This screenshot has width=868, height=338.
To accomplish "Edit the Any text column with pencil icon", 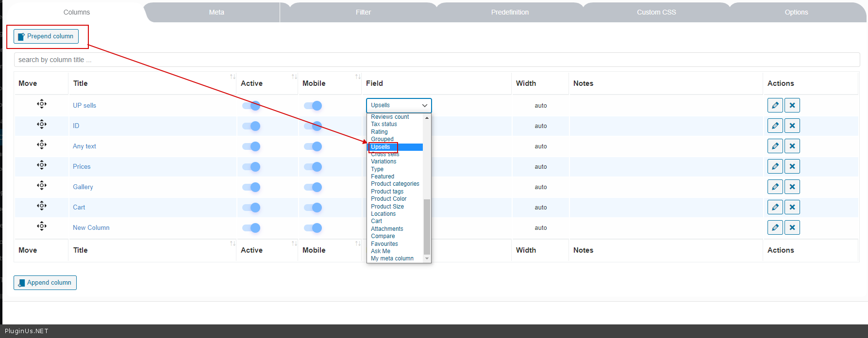I will (775, 146).
